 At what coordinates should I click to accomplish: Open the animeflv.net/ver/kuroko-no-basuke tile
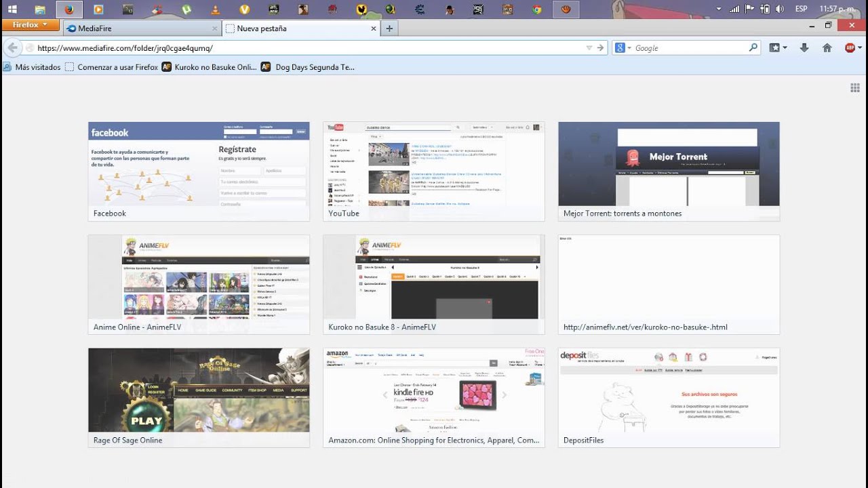[x=669, y=285]
